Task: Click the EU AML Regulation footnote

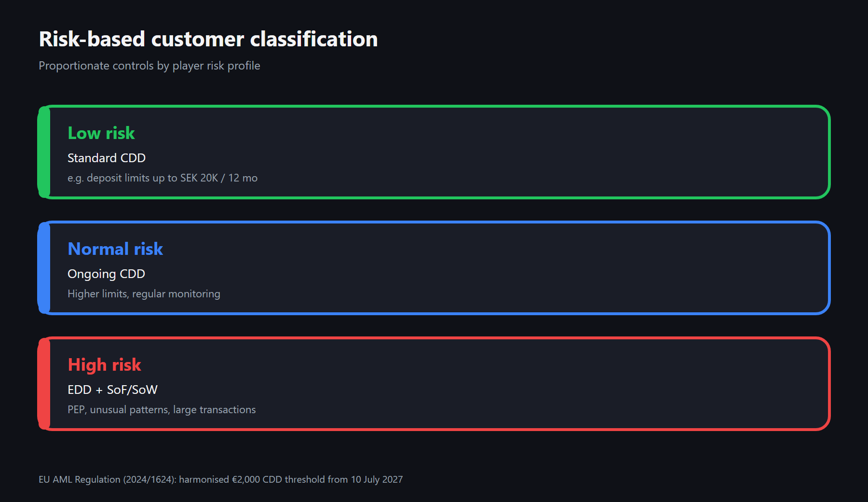Action: coord(221,479)
